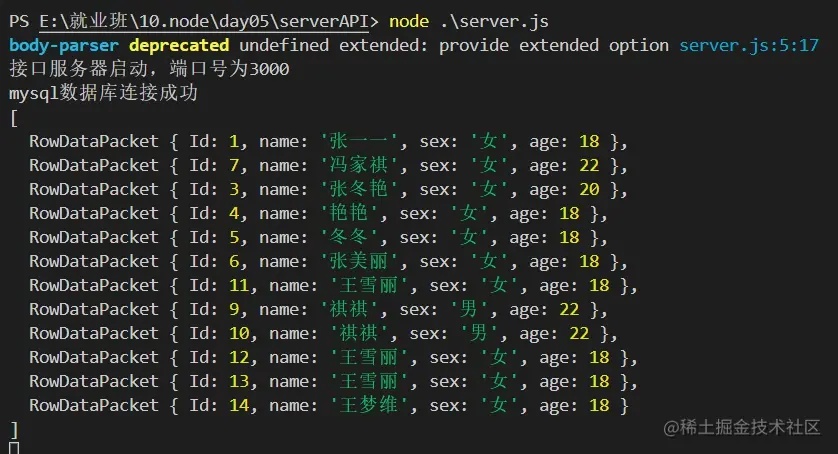The image size is (838, 454).
Task: Click the Id value 7
Action: tap(234, 165)
